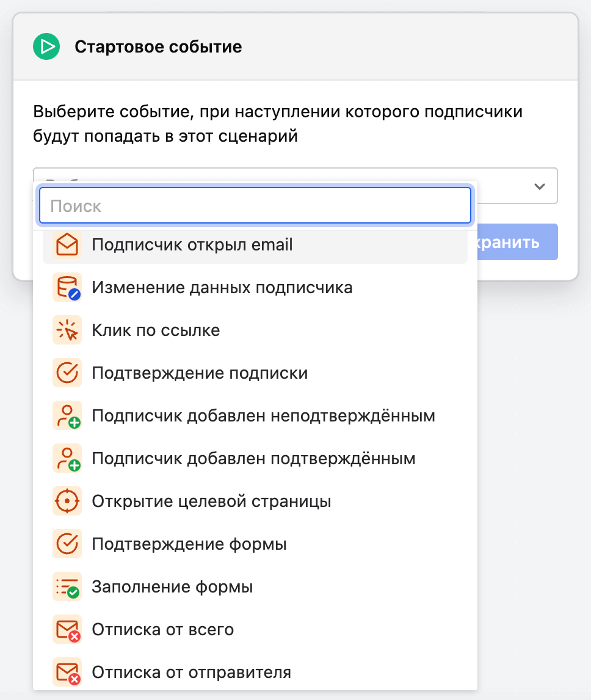Click the envelope-with-cross icon for Отписка от всего
Viewport: 591px width, 700px height.
click(x=67, y=630)
